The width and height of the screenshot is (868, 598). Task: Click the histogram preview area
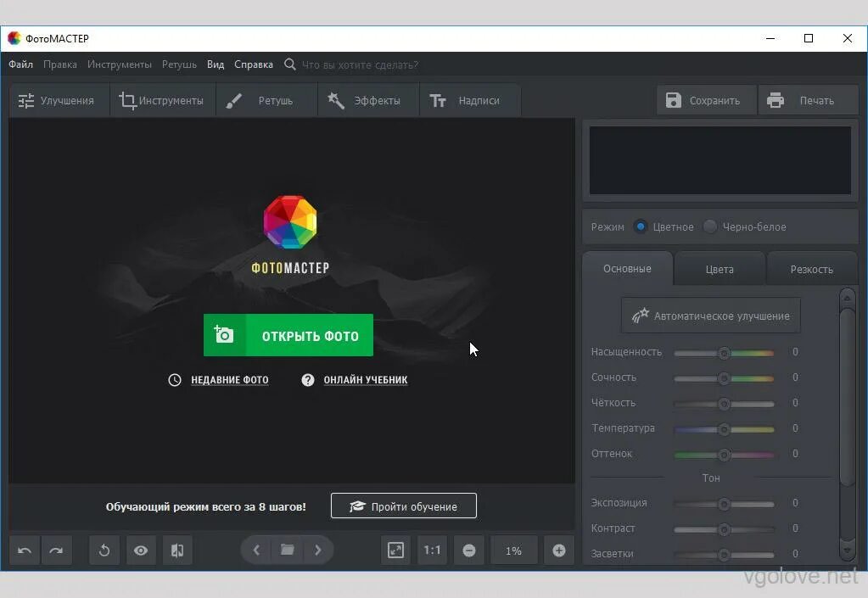(x=720, y=160)
